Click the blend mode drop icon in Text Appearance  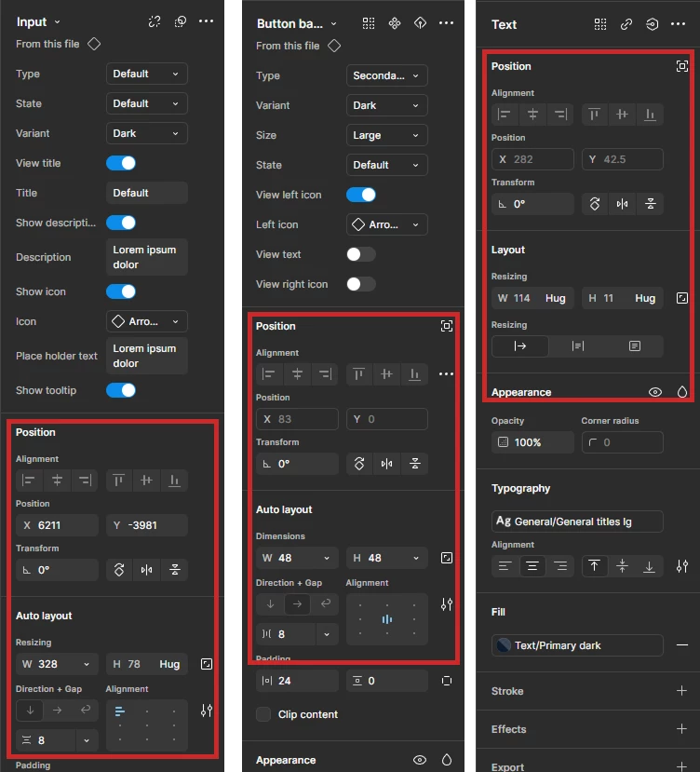coord(681,392)
